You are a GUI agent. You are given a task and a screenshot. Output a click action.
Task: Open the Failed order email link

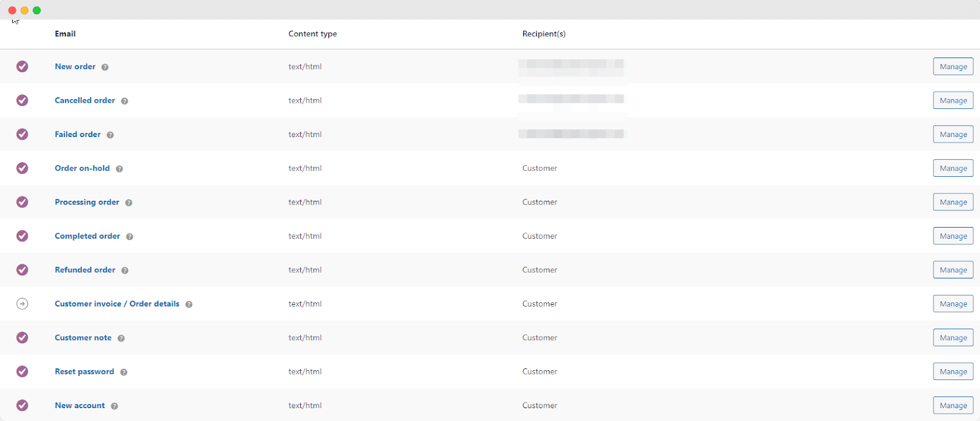[x=78, y=134]
